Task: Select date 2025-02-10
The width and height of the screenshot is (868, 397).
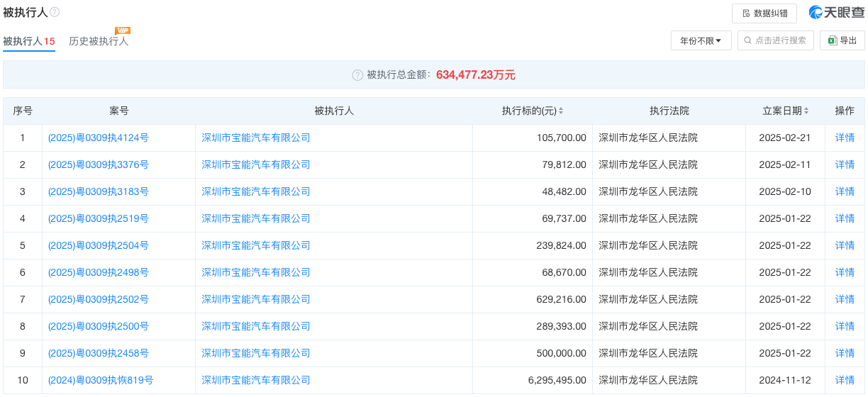Action: [x=784, y=191]
